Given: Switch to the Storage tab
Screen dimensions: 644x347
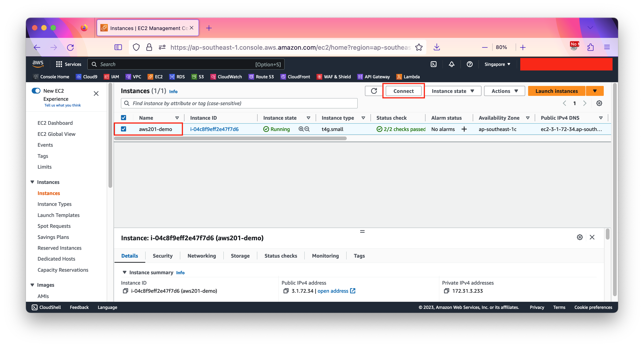Looking at the screenshot, I should [x=240, y=256].
